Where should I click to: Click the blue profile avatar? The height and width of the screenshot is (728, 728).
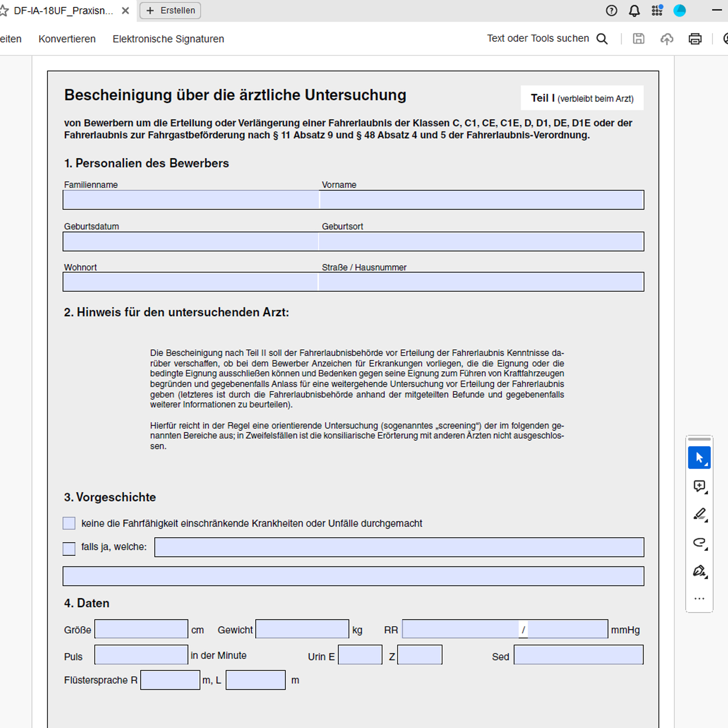pos(679,11)
